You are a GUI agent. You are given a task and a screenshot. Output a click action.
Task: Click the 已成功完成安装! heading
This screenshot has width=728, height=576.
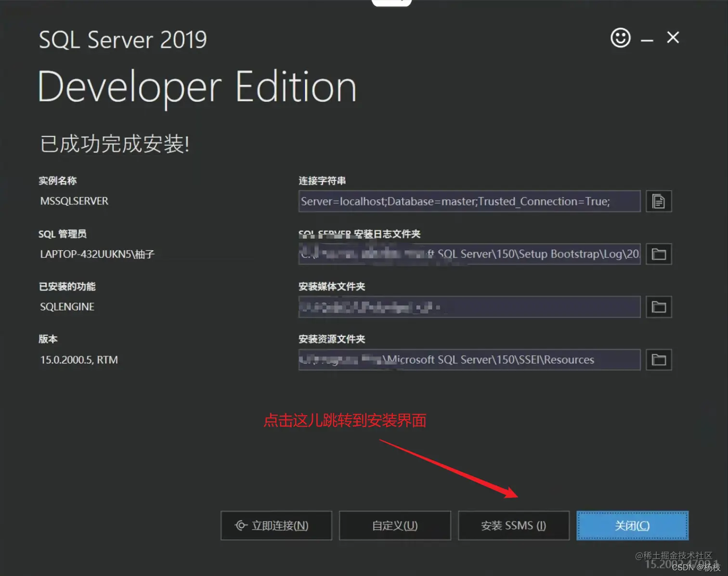(115, 144)
